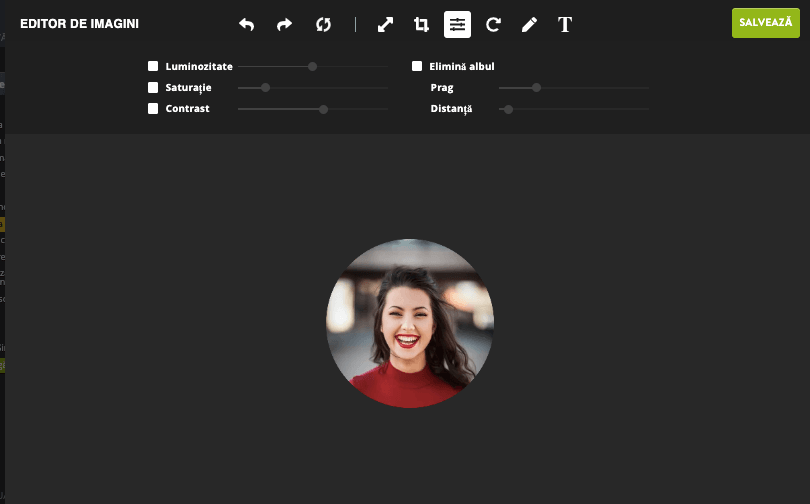Click the Distanță slider handle
This screenshot has width=810, height=504.
click(x=509, y=109)
